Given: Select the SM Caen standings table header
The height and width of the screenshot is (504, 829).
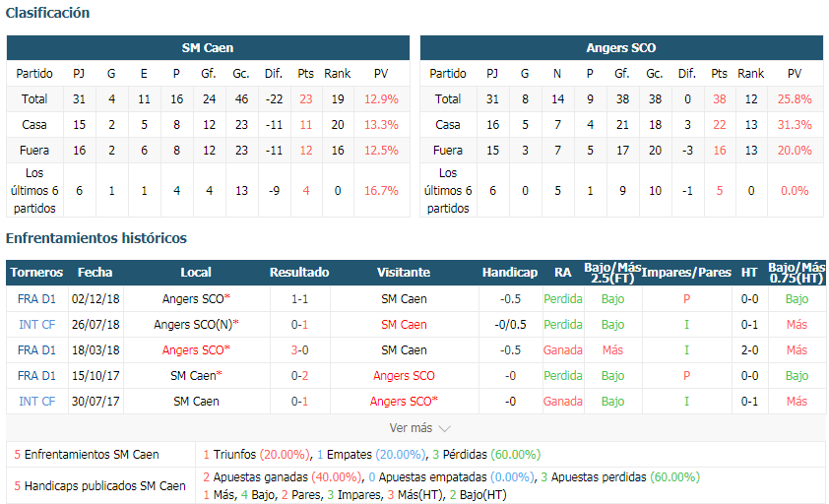Looking at the screenshot, I should tap(208, 47).
